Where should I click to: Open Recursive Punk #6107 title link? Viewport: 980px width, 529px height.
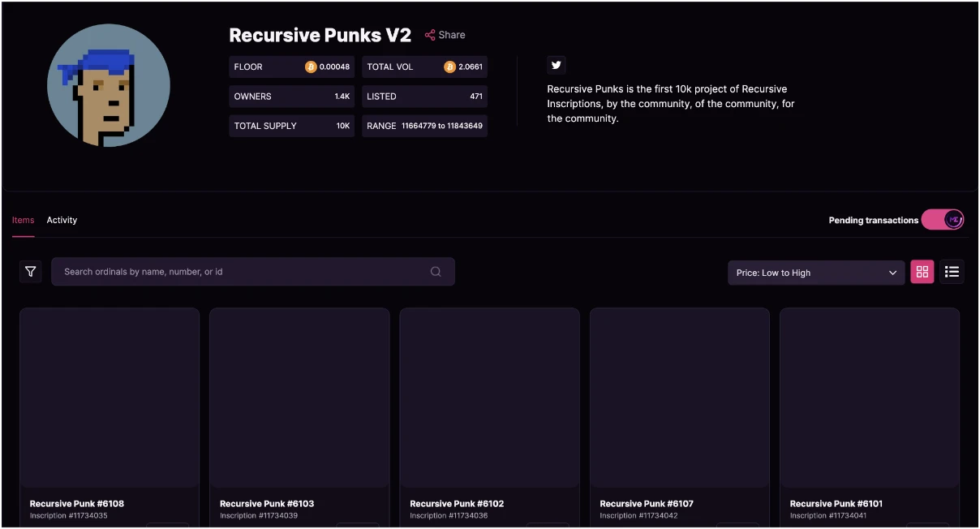(x=647, y=504)
